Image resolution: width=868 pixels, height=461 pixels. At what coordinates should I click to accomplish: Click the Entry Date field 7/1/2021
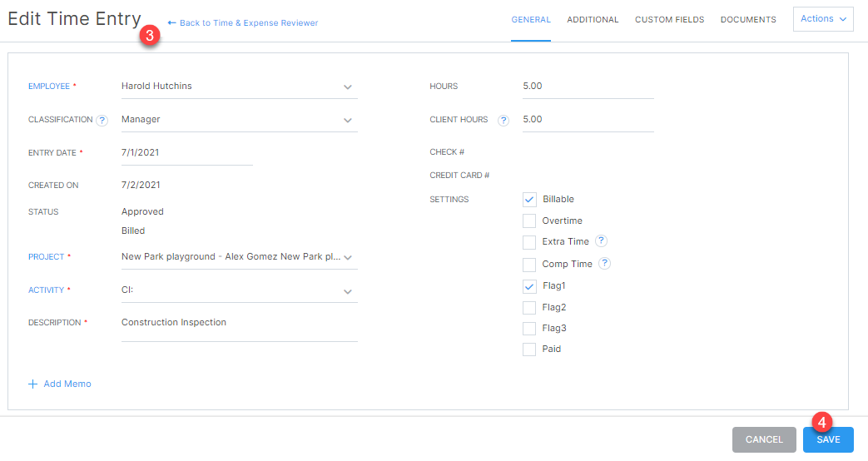(x=186, y=153)
